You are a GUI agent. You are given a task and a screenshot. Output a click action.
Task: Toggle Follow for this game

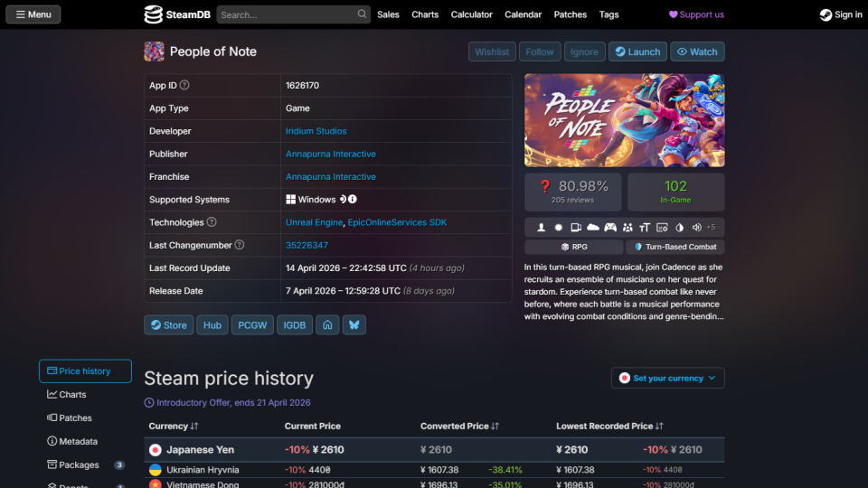540,52
